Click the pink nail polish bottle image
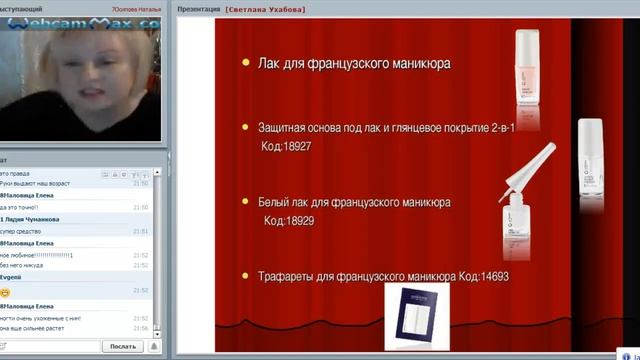Viewport: 640px width, 360px height. tap(527, 67)
